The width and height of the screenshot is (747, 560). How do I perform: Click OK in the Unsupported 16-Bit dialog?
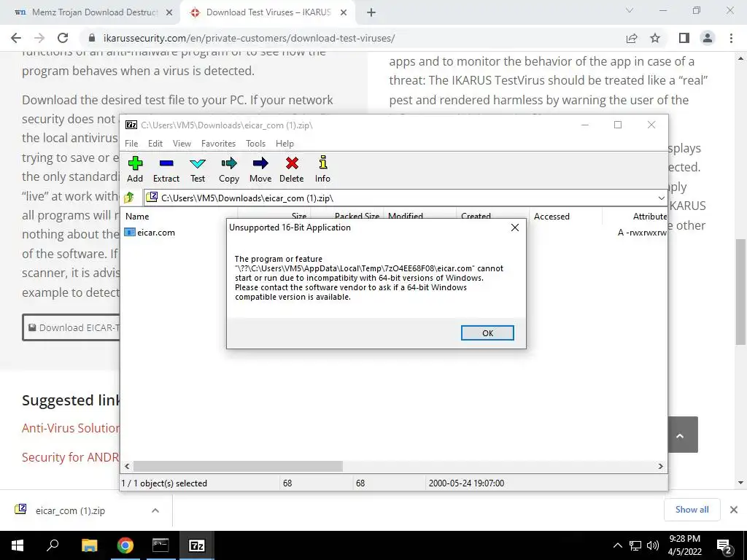[x=487, y=332]
